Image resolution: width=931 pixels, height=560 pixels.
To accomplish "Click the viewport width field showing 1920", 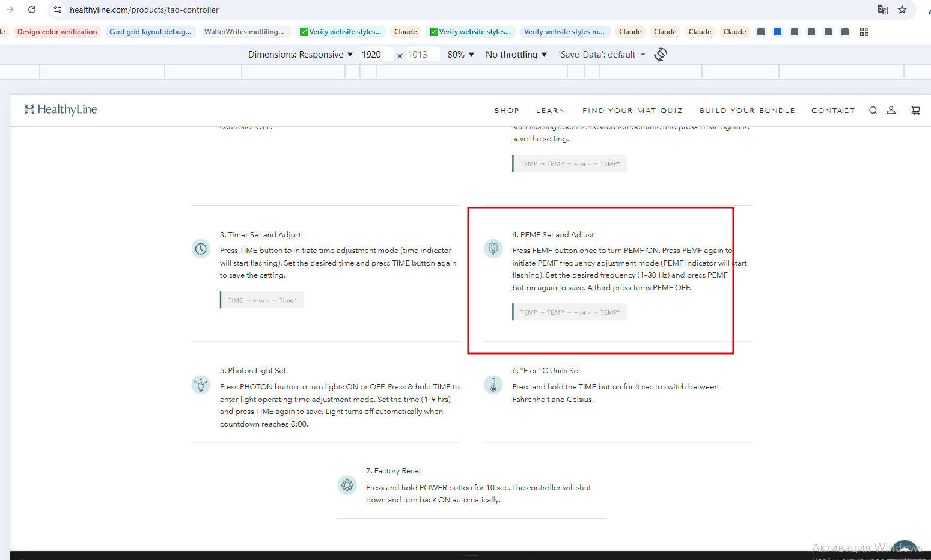I will 376,55.
